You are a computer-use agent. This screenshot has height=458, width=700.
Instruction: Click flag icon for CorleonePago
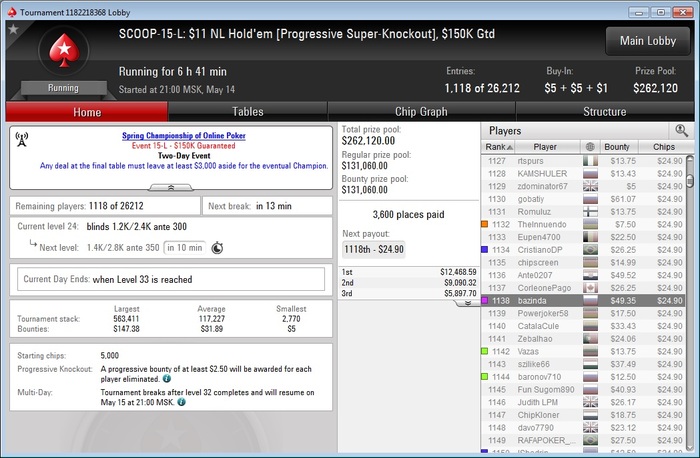pyautogui.click(x=590, y=288)
